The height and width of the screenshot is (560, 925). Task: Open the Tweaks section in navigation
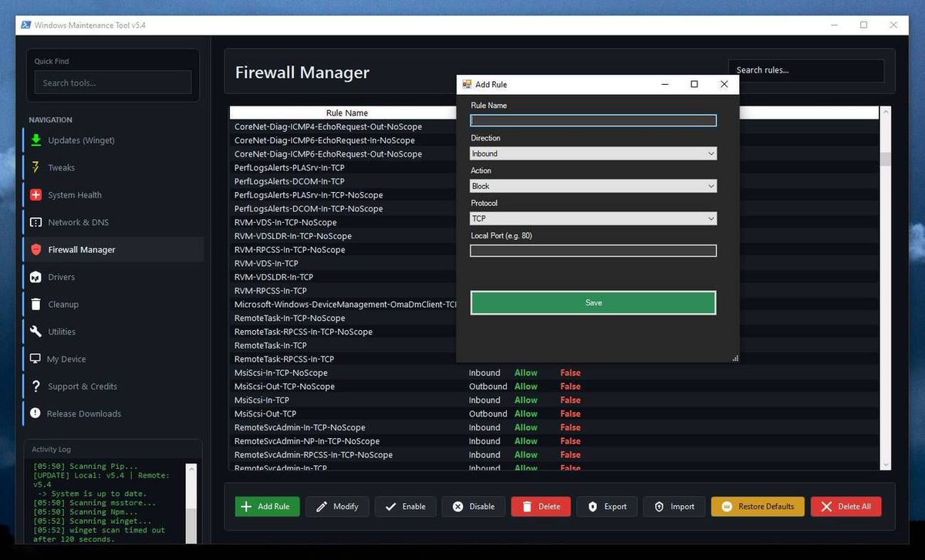[114, 167]
